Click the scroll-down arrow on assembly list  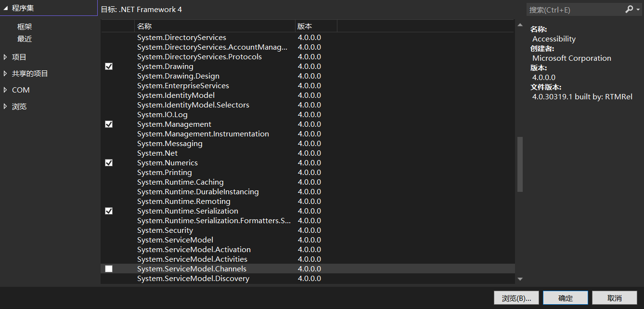point(520,279)
